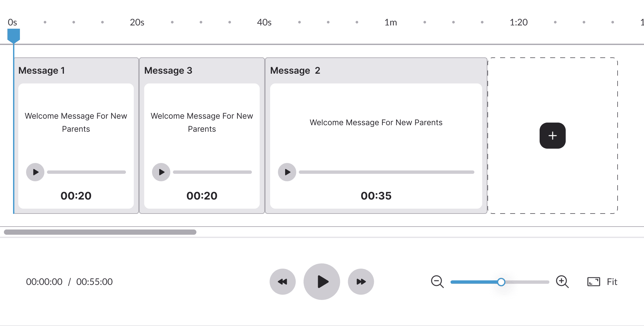Select the Message 2 title
This screenshot has width=644, height=326.
click(295, 70)
